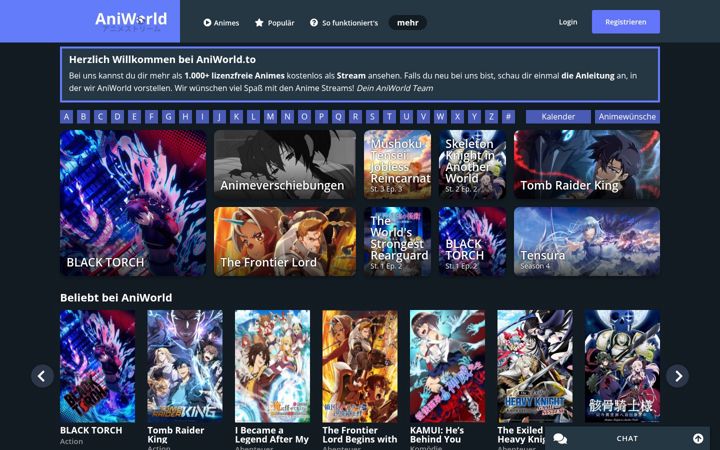This screenshot has height=450, width=720.
Task: Open the Populär menu item
Action: (275, 22)
